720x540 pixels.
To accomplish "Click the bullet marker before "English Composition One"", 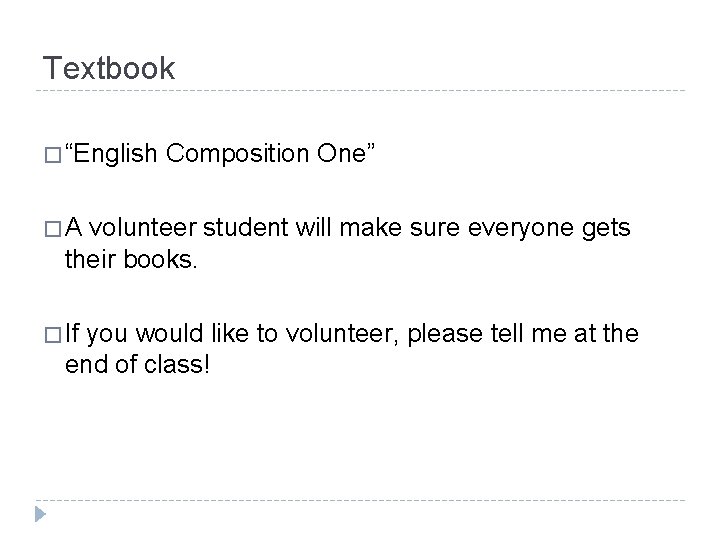I will (50, 156).
